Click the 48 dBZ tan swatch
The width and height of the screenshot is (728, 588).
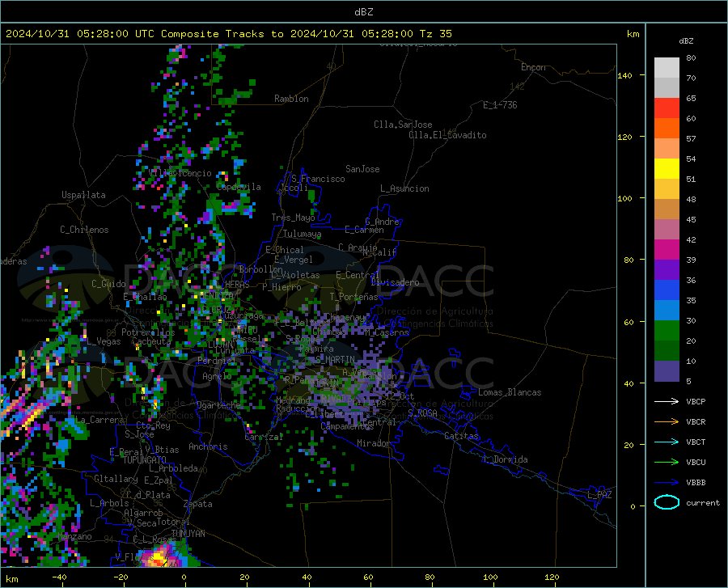coord(667,209)
